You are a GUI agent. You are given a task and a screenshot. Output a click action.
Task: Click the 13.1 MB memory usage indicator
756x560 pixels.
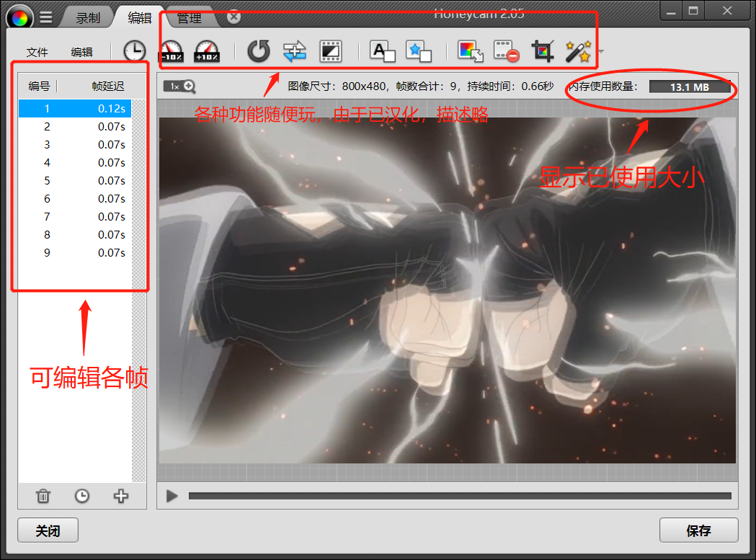(x=690, y=86)
